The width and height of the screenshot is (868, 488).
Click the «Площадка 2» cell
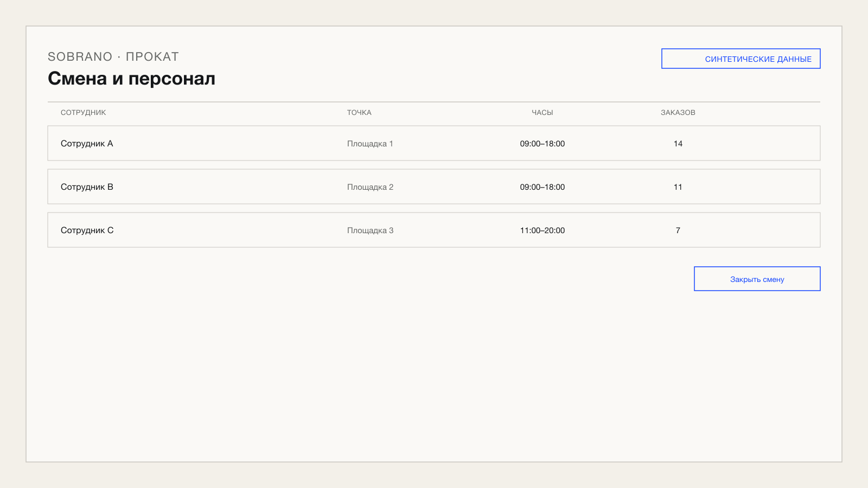click(x=370, y=187)
